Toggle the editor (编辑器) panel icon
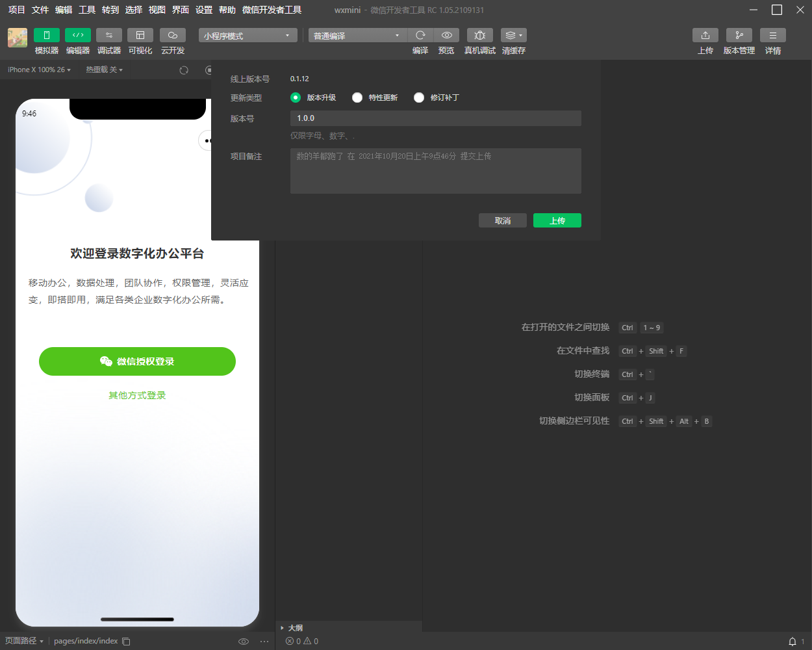The image size is (812, 650). (x=78, y=35)
